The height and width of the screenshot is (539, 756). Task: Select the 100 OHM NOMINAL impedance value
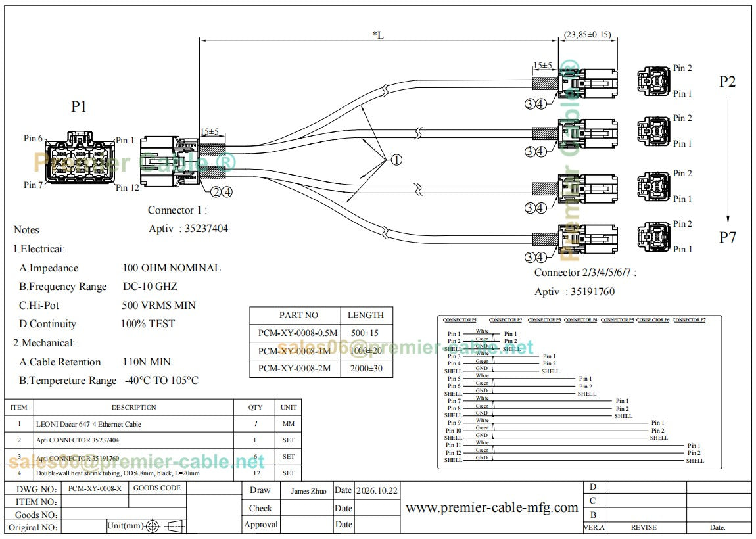pyautogui.click(x=172, y=268)
